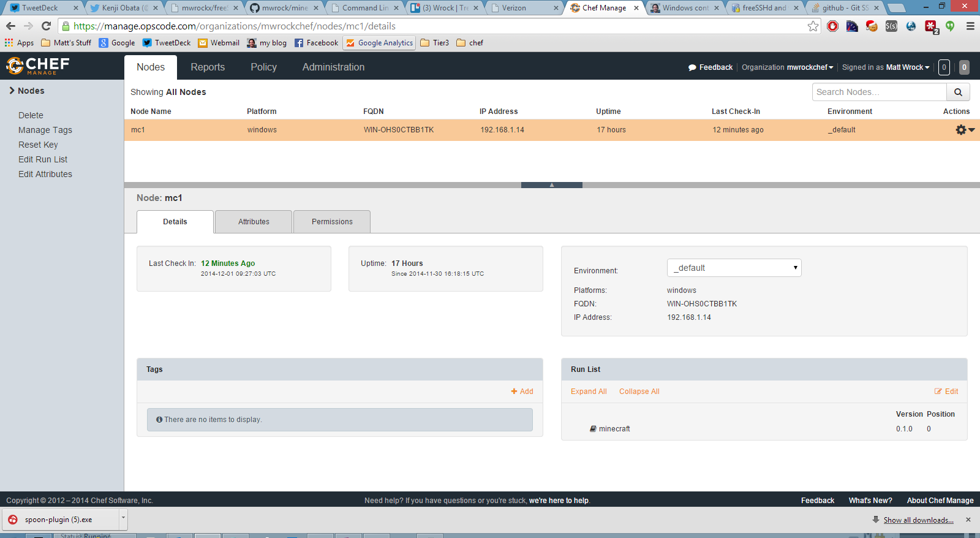Click the What's New? footer link
Image resolution: width=980 pixels, height=538 pixels.
(870, 501)
